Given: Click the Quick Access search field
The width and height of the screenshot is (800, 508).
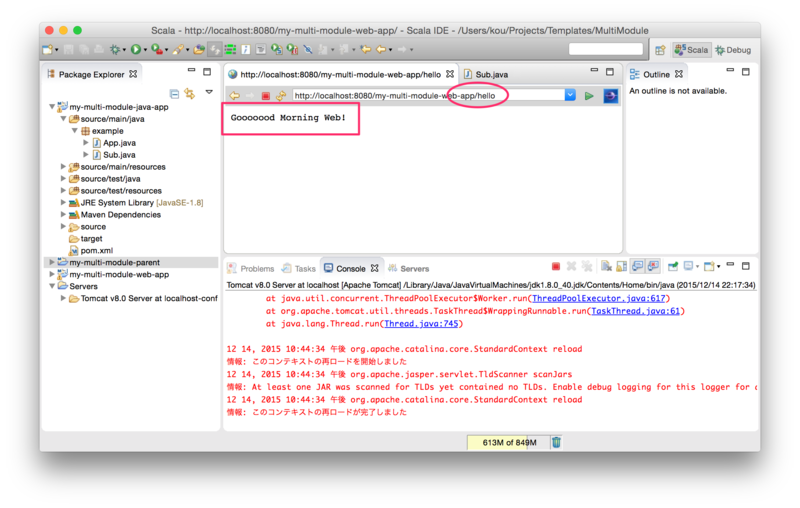Looking at the screenshot, I should (x=606, y=49).
